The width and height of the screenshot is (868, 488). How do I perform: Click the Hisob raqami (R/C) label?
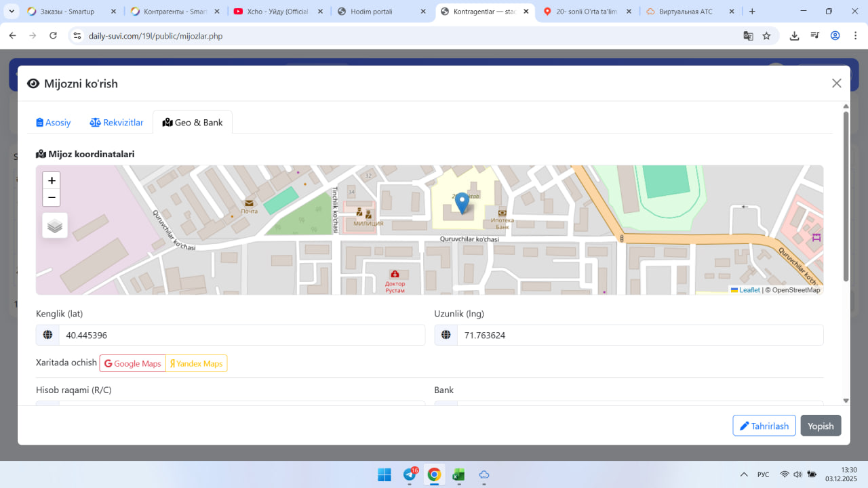point(74,390)
